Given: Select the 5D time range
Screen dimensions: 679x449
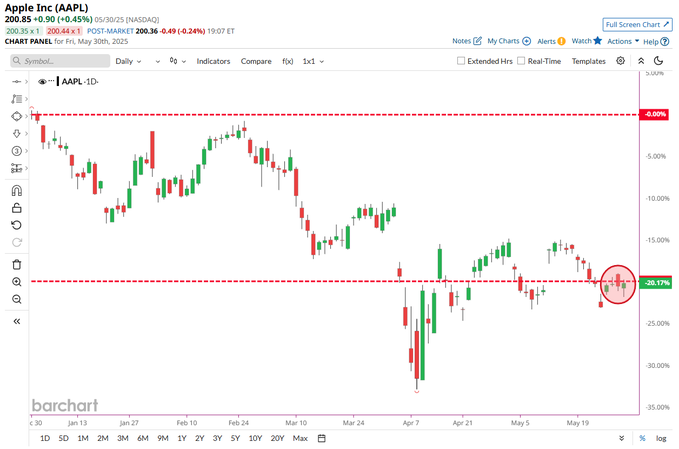Looking at the screenshot, I should pos(64,439).
